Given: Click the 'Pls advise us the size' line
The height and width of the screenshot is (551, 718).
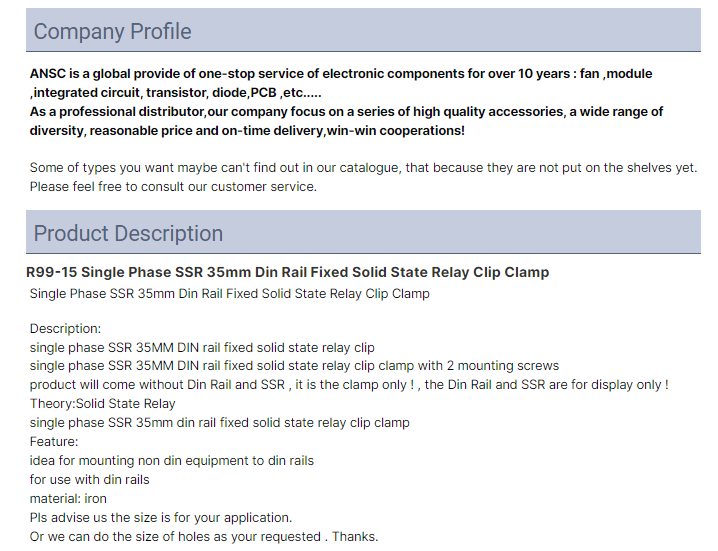Looking at the screenshot, I should [161, 518].
